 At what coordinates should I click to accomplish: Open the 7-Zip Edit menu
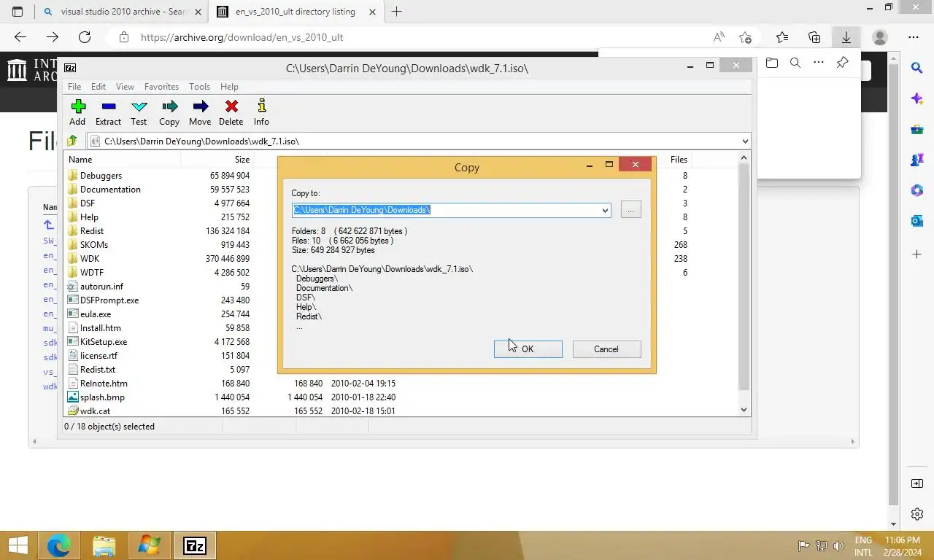[x=99, y=86]
